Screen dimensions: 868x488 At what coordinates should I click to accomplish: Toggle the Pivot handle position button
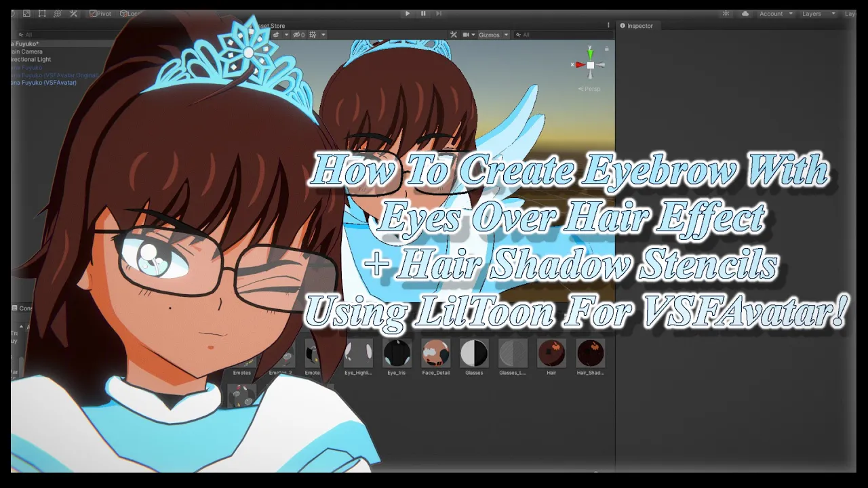click(x=100, y=14)
